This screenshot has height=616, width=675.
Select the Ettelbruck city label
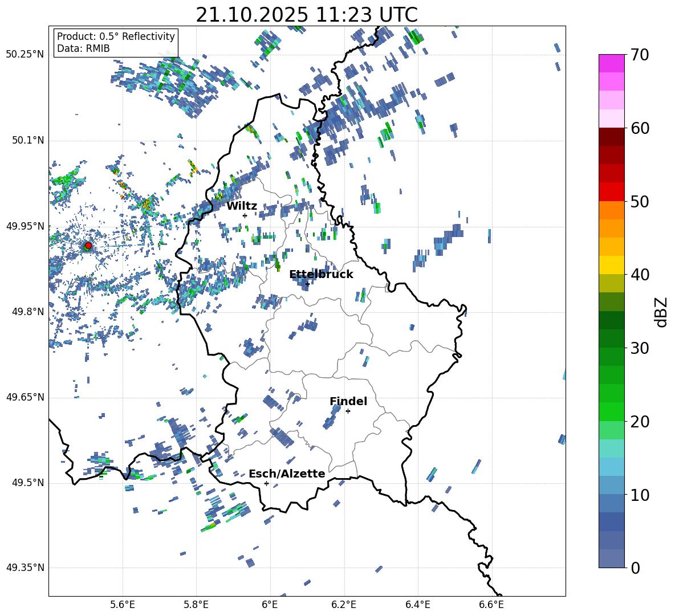[321, 274]
